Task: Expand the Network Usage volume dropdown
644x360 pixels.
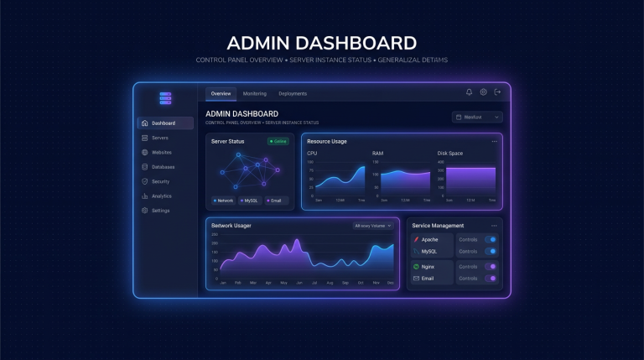Action: (373, 226)
